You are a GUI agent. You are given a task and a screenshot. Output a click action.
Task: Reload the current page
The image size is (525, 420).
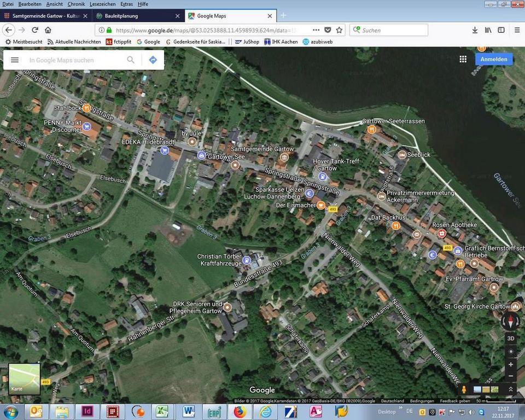[35, 30]
